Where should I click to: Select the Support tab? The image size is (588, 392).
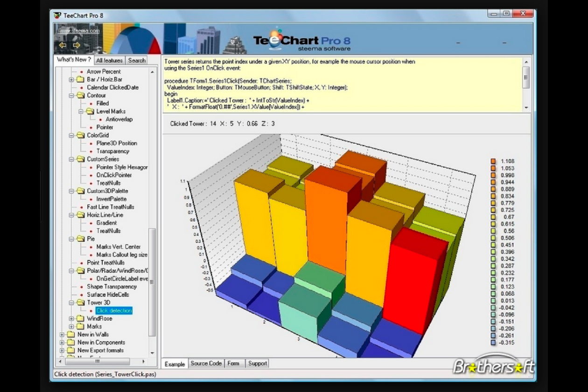pos(257,364)
